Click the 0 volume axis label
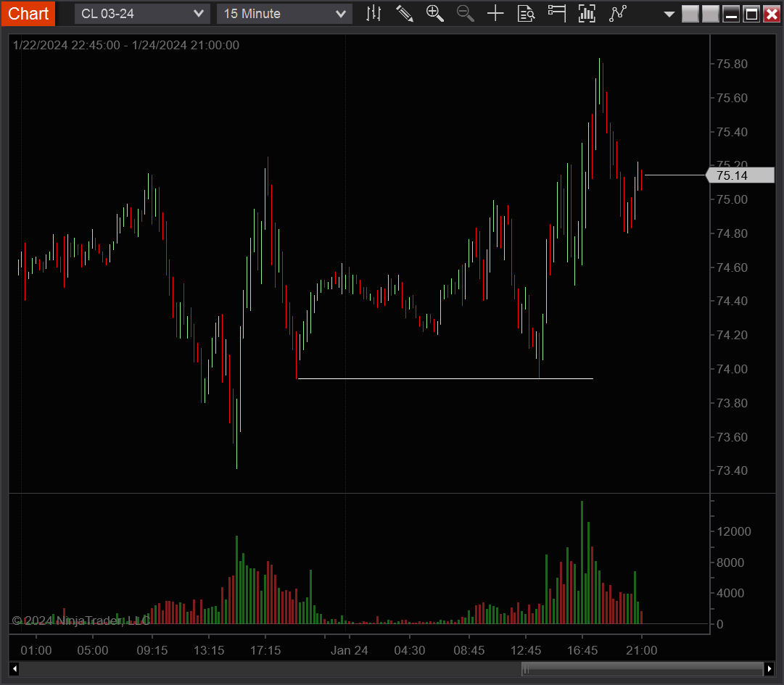Image resolution: width=784 pixels, height=685 pixels. (720, 624)
